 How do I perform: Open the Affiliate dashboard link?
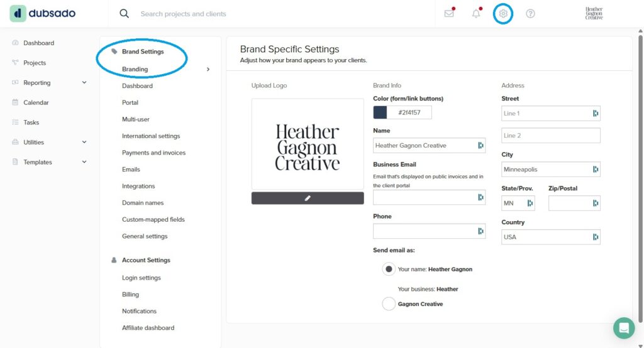click(x=148, y=328)
